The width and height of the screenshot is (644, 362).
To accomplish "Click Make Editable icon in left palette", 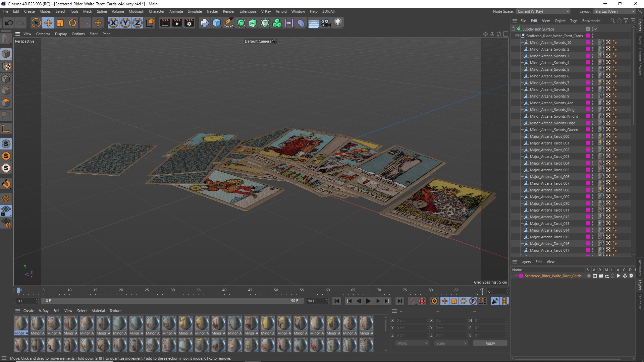I will pos(6,39).
